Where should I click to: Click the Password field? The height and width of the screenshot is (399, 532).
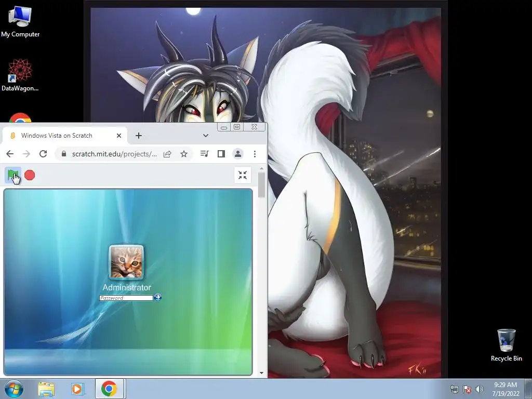(126, 298)
